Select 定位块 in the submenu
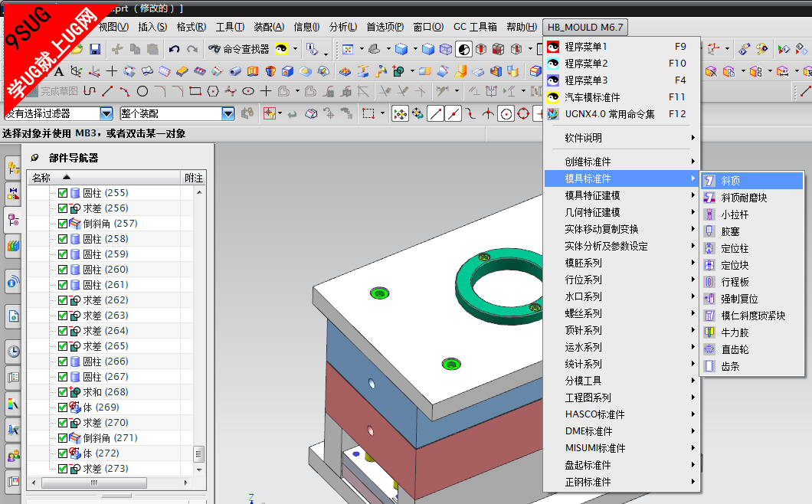Image resolution: width=812 pixels, height=504 pixels. 735,265
